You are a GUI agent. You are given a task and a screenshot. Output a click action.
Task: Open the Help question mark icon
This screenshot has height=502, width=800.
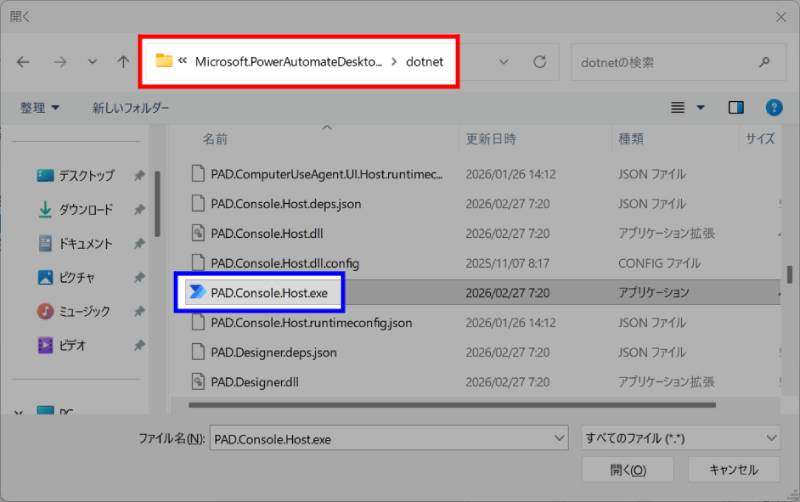[x=773, y=107]
